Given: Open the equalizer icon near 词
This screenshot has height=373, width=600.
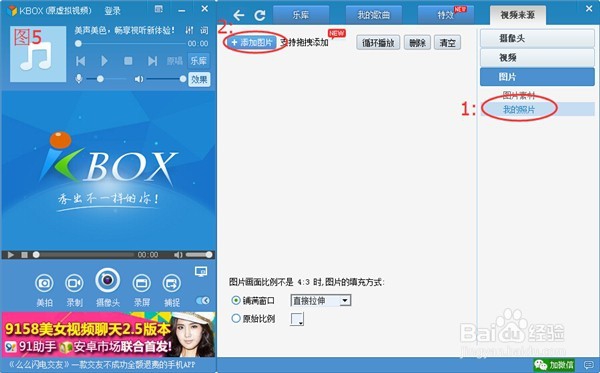Looking at the screenshot, I should (189, 30).
